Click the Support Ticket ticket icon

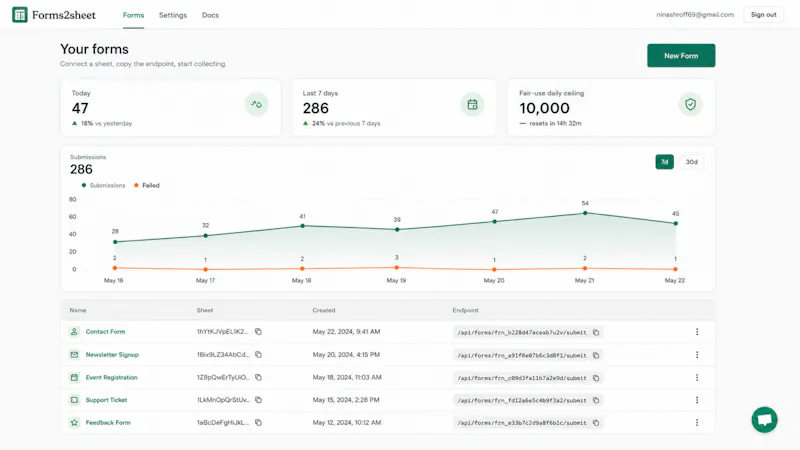[74, 400]
